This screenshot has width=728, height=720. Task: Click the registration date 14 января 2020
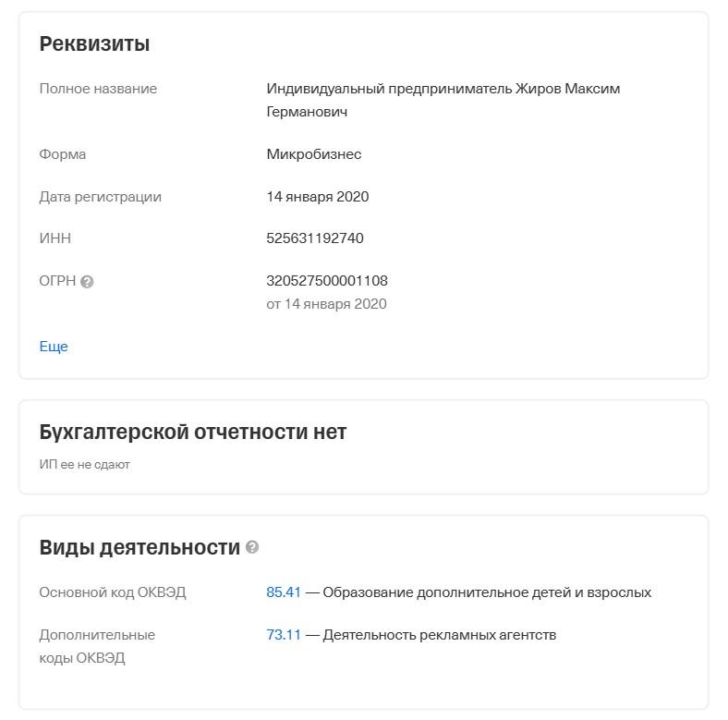[x=318, y=197]
